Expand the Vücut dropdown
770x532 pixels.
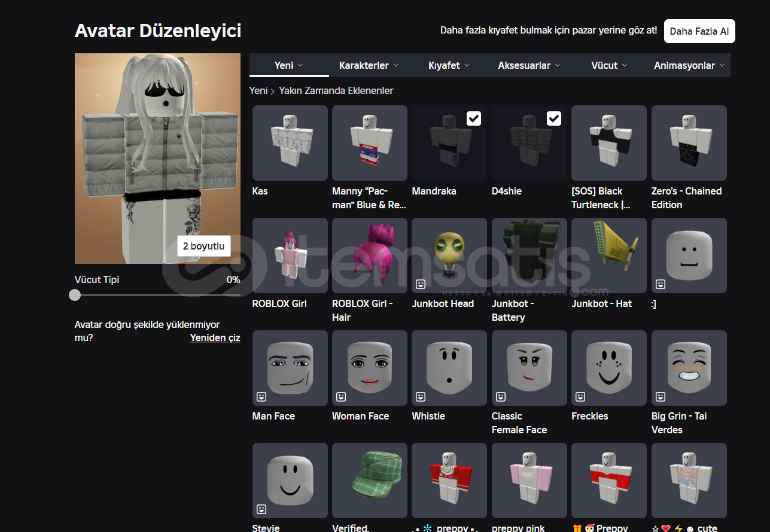tap(609, 65)
